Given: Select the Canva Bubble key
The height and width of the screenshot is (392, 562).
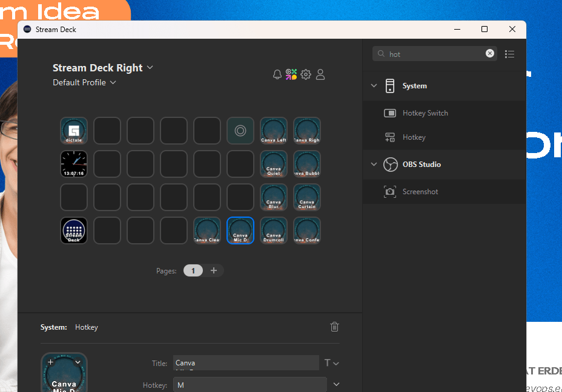Looking at the screenshot, I should (307, 164).
